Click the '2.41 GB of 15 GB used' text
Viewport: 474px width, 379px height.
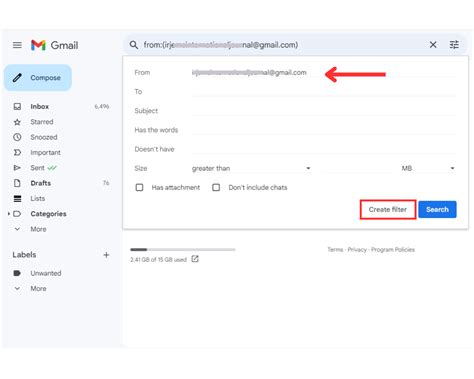158,259
